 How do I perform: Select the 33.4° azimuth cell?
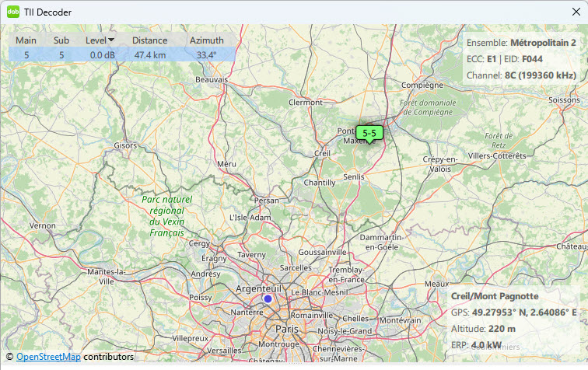tap(207, 55)
